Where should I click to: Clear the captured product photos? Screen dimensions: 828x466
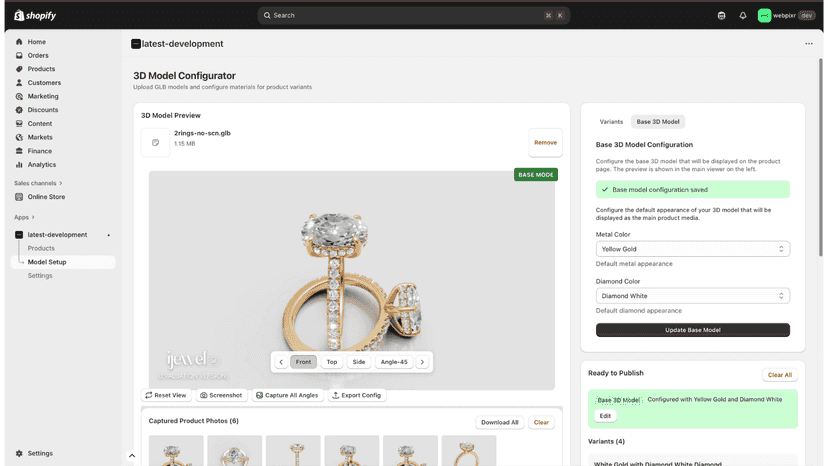pos(541,422)
